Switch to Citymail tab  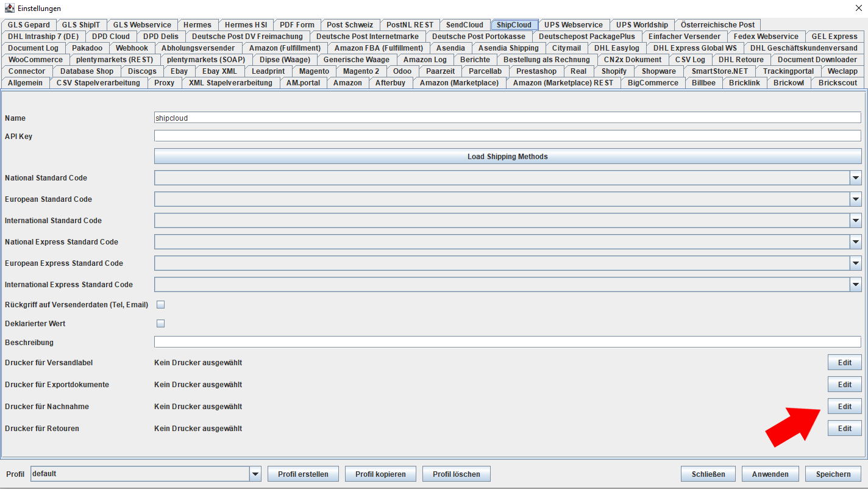[567, 48]
